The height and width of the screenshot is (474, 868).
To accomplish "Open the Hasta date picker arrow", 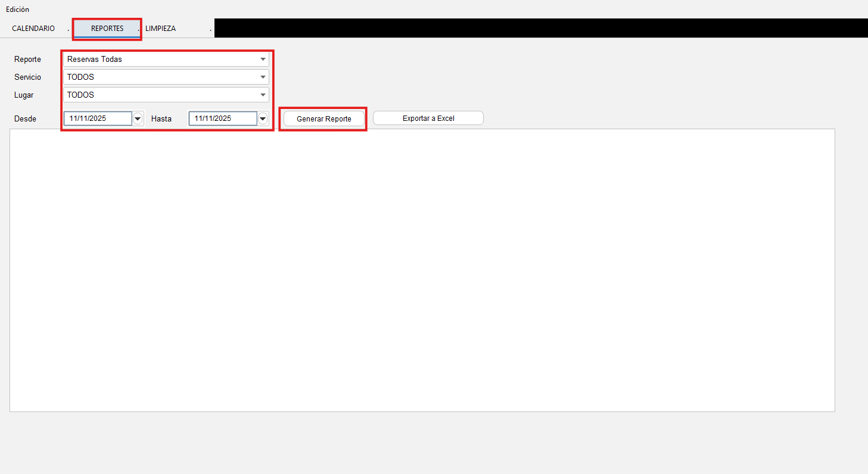I will click(263, 118).
